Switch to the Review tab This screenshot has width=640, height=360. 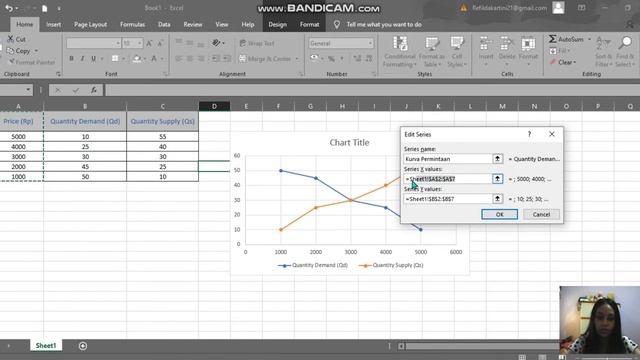tap(193, 24)
